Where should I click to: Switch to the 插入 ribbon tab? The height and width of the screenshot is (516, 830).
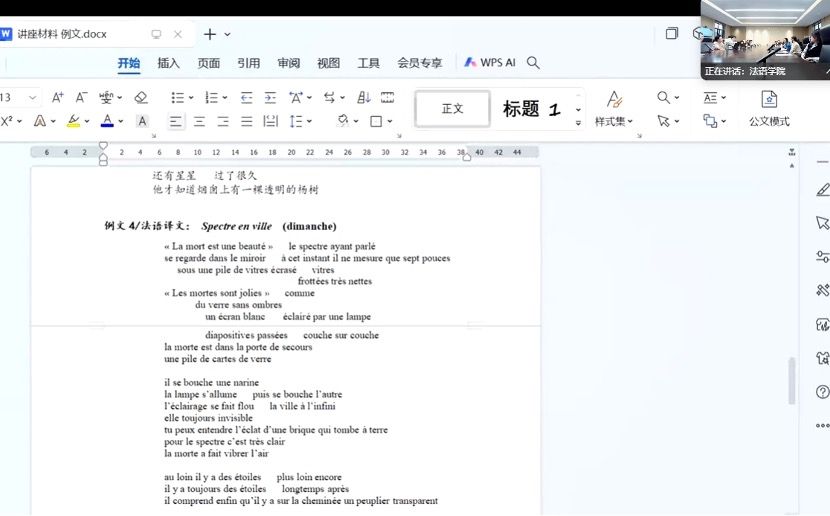(x=168, y=63)
